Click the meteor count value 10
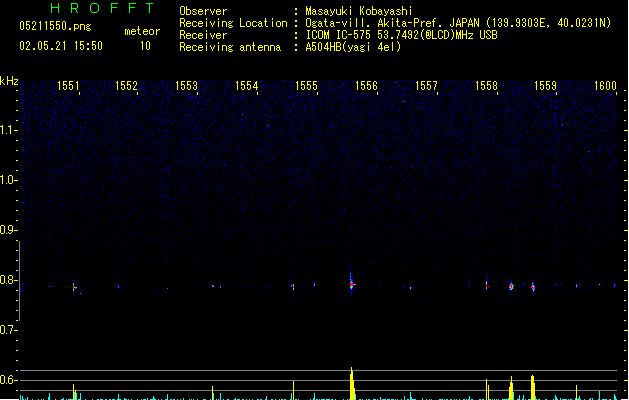 pyautogui.click(x=145, y=46)
